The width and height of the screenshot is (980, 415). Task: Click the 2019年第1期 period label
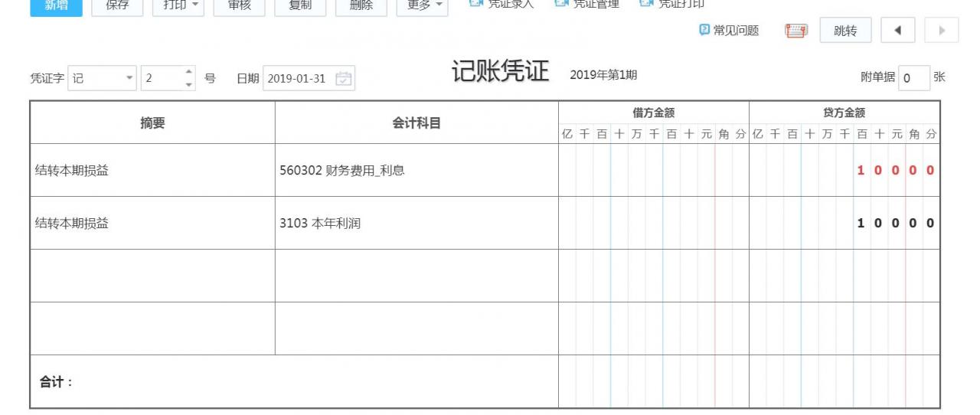pyautogui.click(x=603, y=75)
